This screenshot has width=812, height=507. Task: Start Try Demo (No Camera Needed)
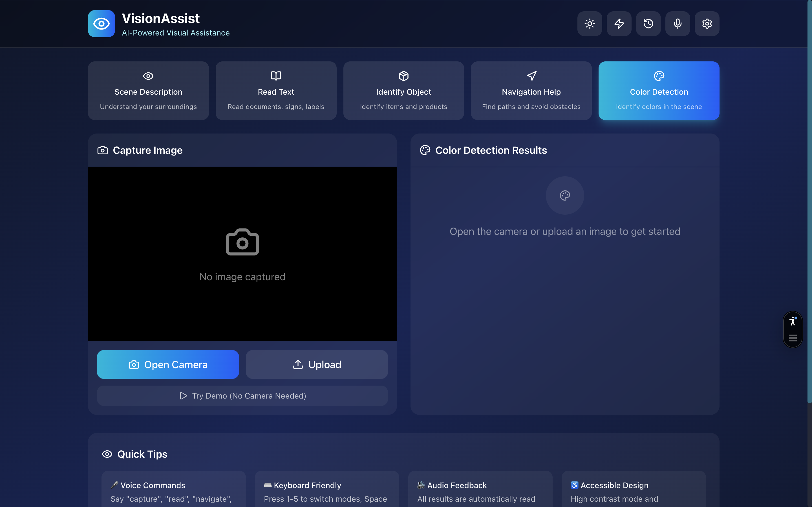[242, 396]
